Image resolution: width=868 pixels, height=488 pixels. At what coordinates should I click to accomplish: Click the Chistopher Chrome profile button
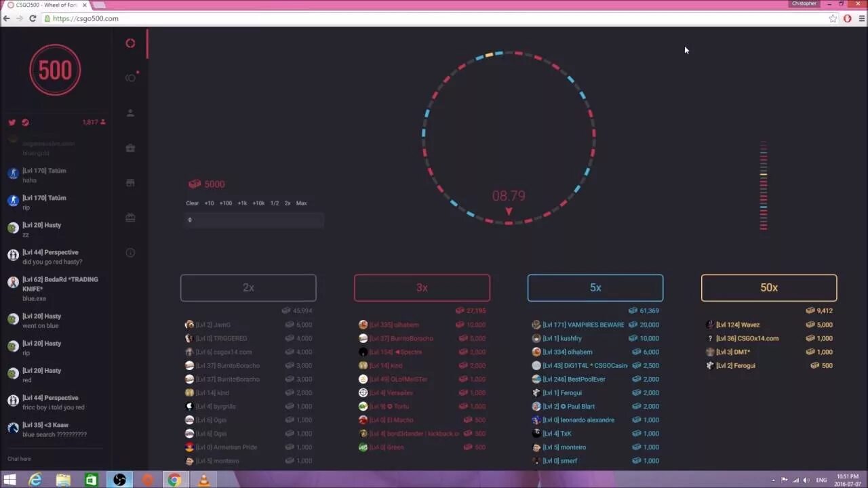point(804,3)
